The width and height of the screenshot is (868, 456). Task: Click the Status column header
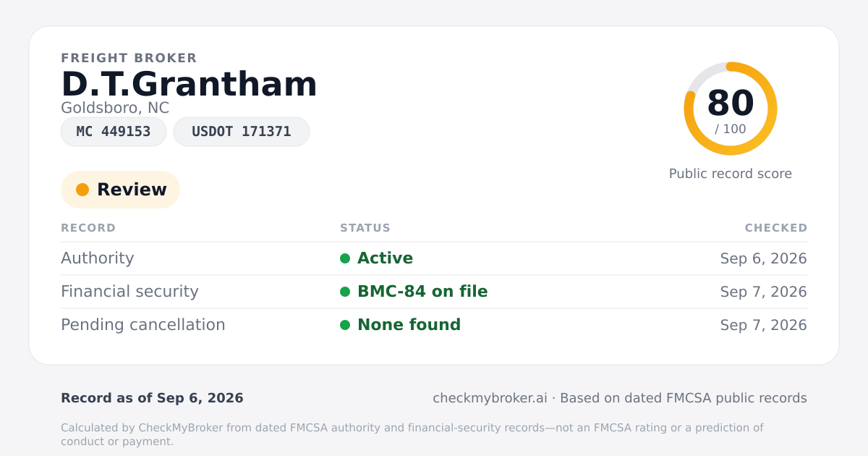coord(365,228)
